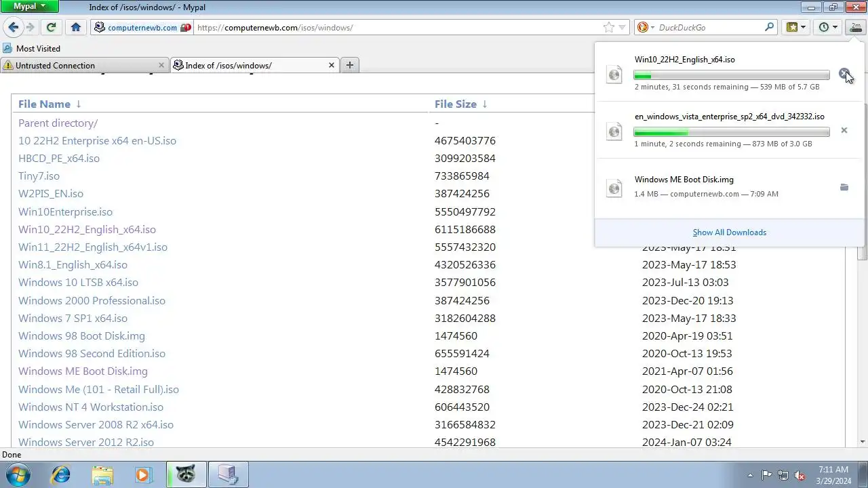Close the Untrusted Connection tab
Screen dimensions: 868x488
tap(161, 66)
